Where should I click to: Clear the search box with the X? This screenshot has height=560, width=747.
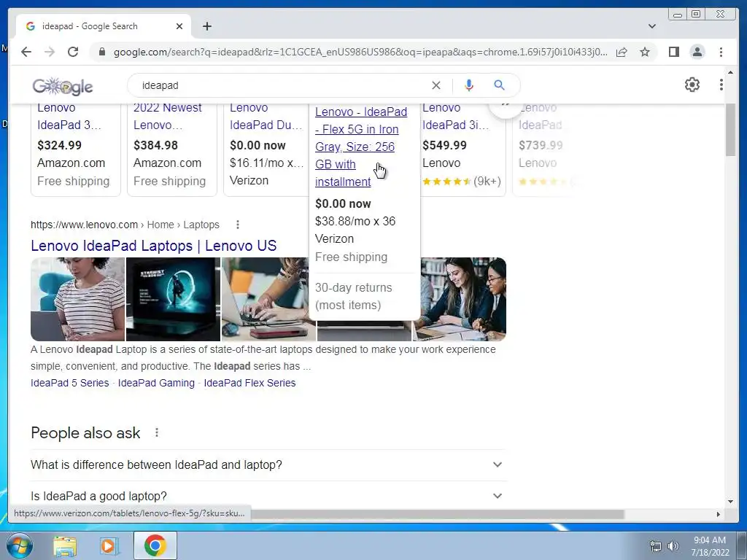(436, 85)
